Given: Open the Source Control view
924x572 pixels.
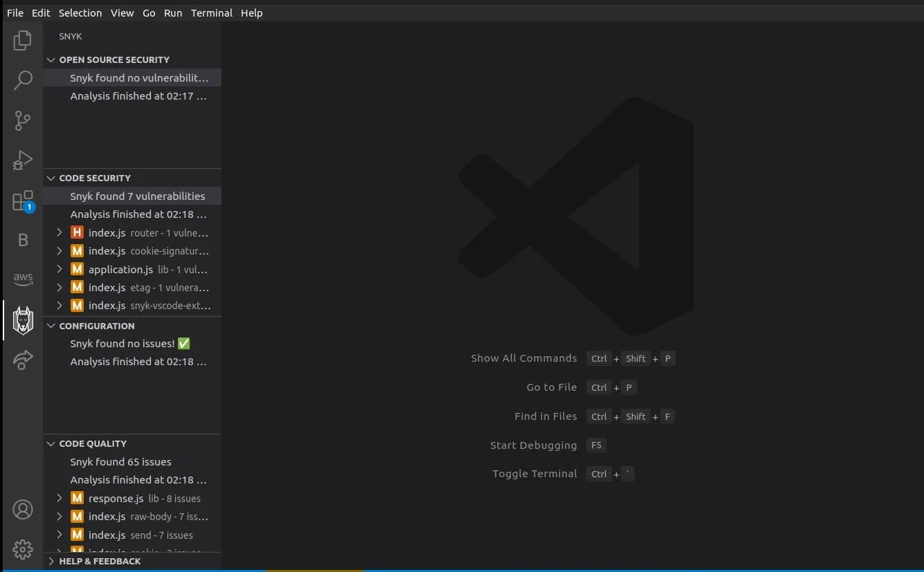Looking at the screenshot, I should [23, 120].
